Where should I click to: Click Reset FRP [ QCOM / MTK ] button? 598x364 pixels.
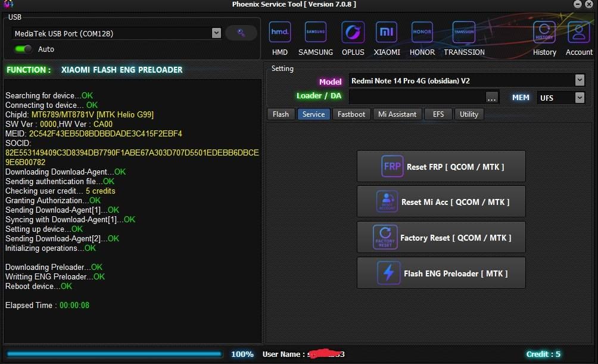coord(441,166)
